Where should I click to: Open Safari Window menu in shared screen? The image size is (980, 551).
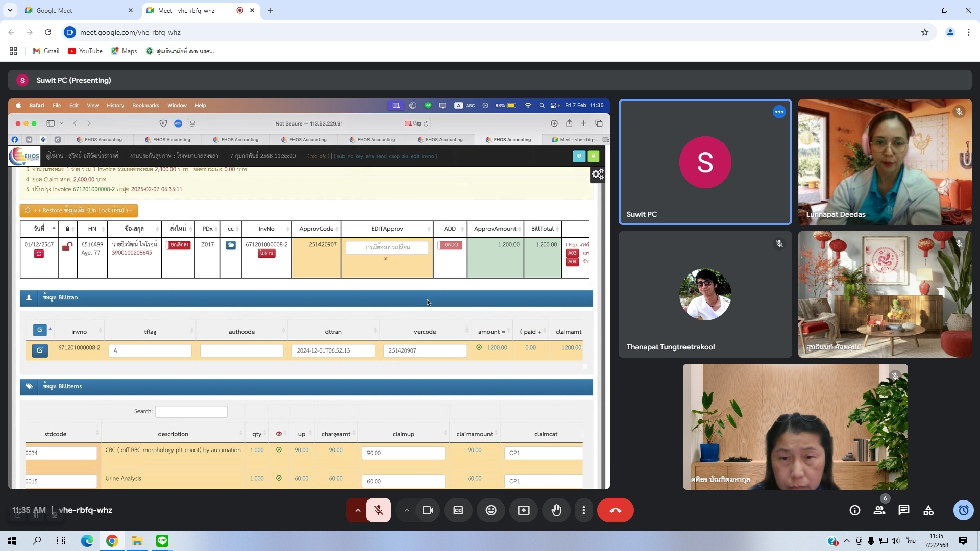click(x=177, y=106)
